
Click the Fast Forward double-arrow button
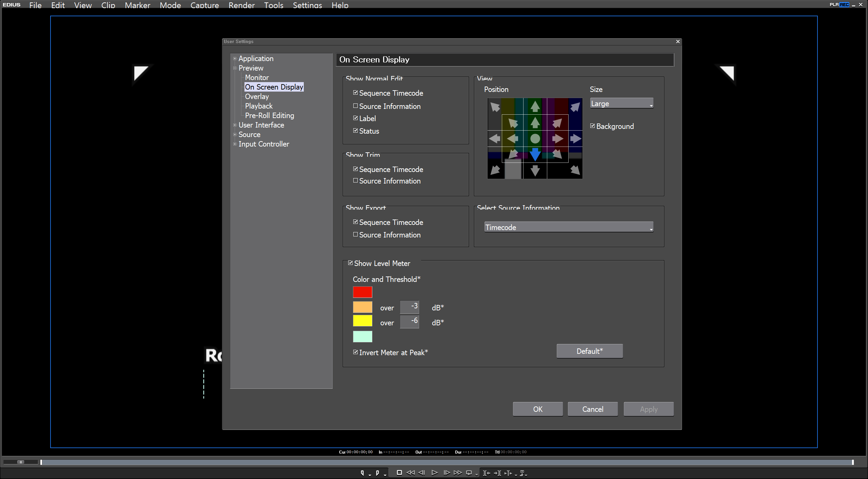click(x=458, y=473)
